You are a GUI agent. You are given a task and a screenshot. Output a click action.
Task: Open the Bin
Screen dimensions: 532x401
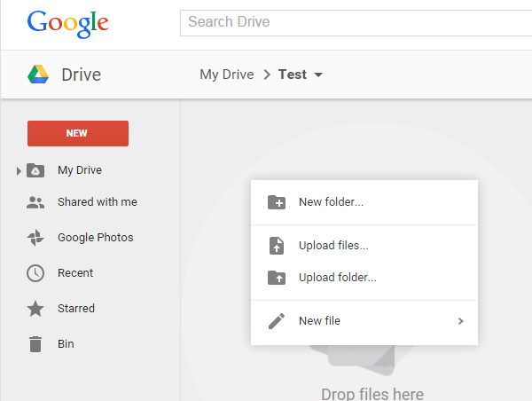tap(66, 344)
